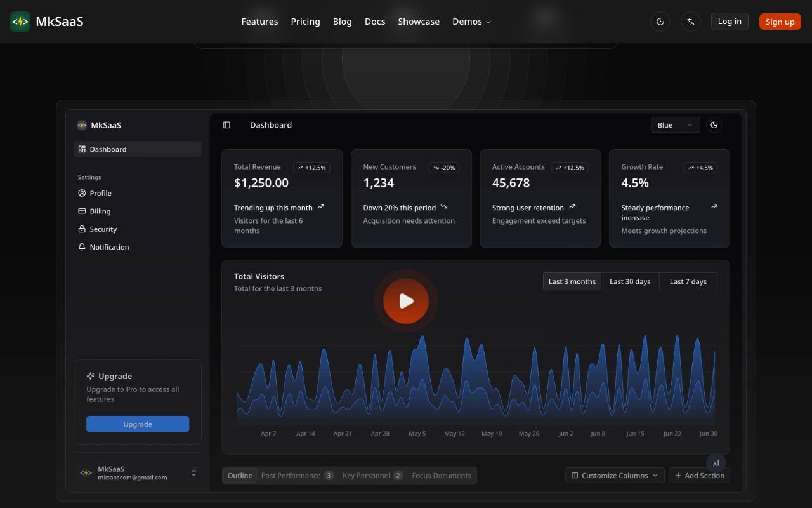Click the sidebar MkSaaS logo icon
Viewport: 812px width, 508px height.
pos(82,125)
